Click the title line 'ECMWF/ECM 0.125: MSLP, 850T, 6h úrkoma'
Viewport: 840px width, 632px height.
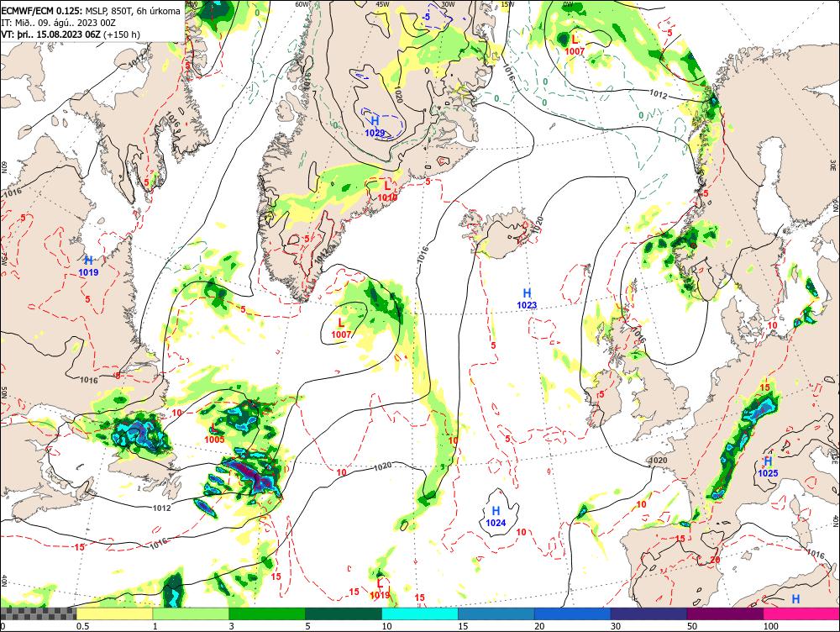pyautogui.click(x=91, y=11)
